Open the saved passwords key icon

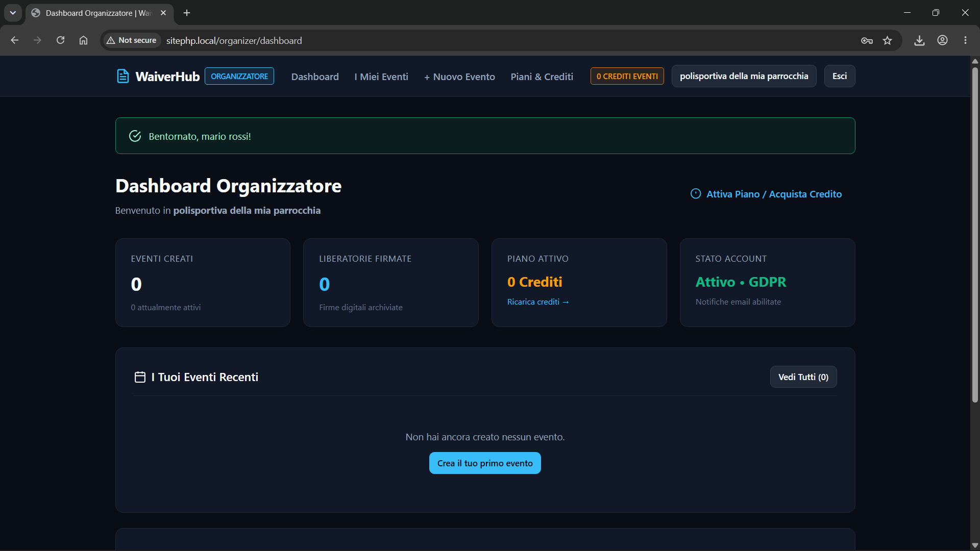(x=867, y=40)
